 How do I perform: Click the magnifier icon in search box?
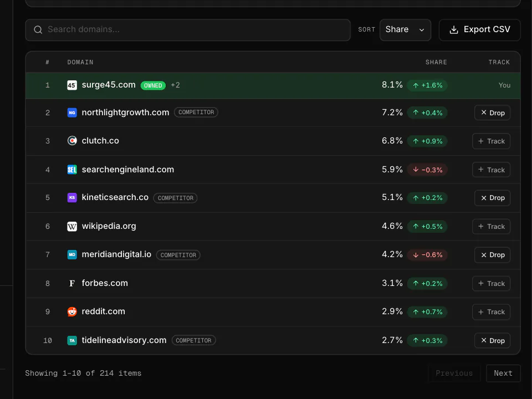(x=38, y=30)
